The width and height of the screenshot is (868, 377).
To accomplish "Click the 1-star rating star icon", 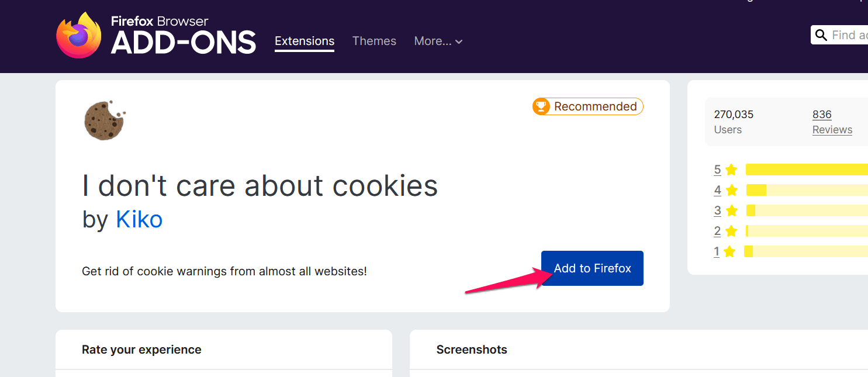I will click(729, 252).
